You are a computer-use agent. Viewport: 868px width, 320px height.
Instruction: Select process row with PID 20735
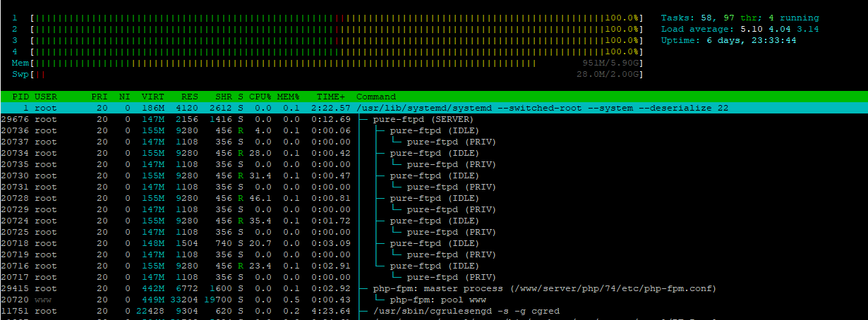tap(434, 164)
